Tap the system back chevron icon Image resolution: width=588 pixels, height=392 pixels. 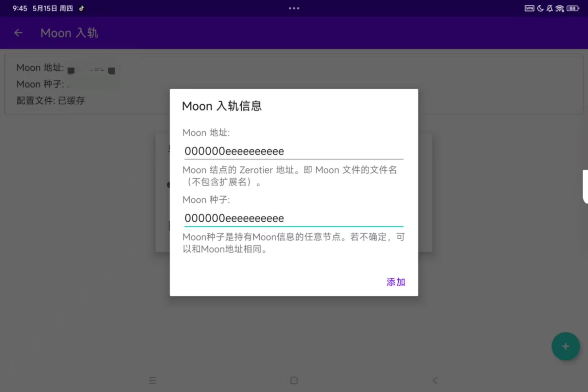pos(435,380)
